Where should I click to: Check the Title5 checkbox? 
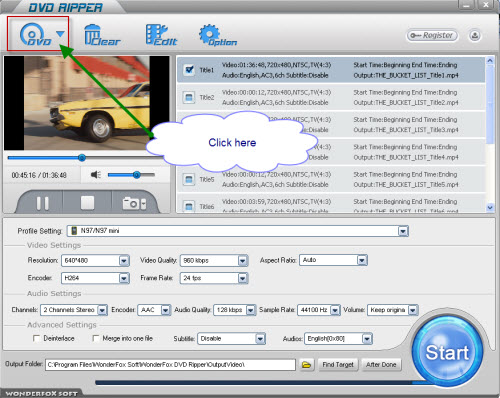(x=189, y=179)
